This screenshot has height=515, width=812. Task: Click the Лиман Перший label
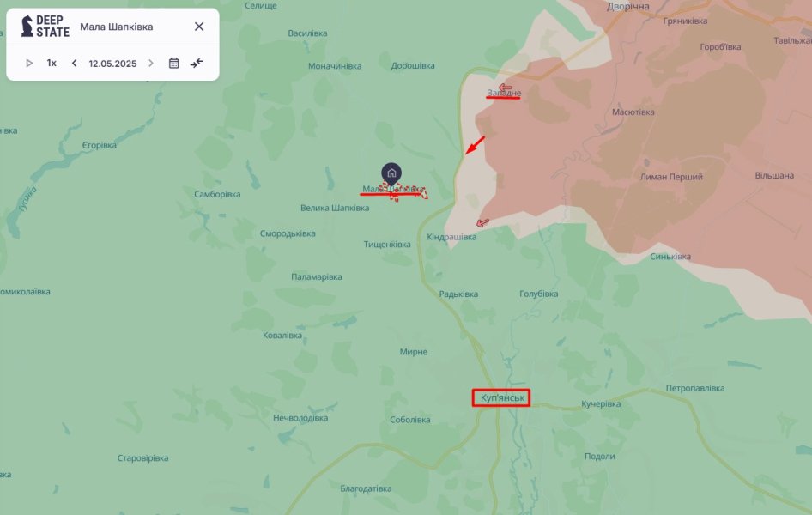(x=671, y=177)
